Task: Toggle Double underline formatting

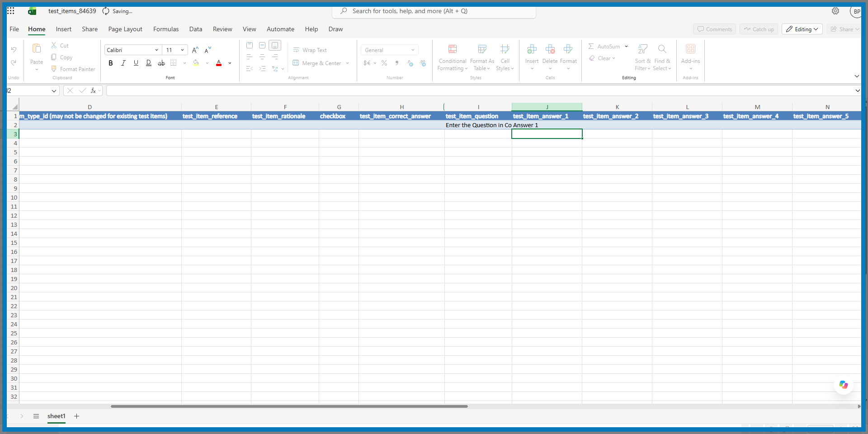Action: point(149,63)
